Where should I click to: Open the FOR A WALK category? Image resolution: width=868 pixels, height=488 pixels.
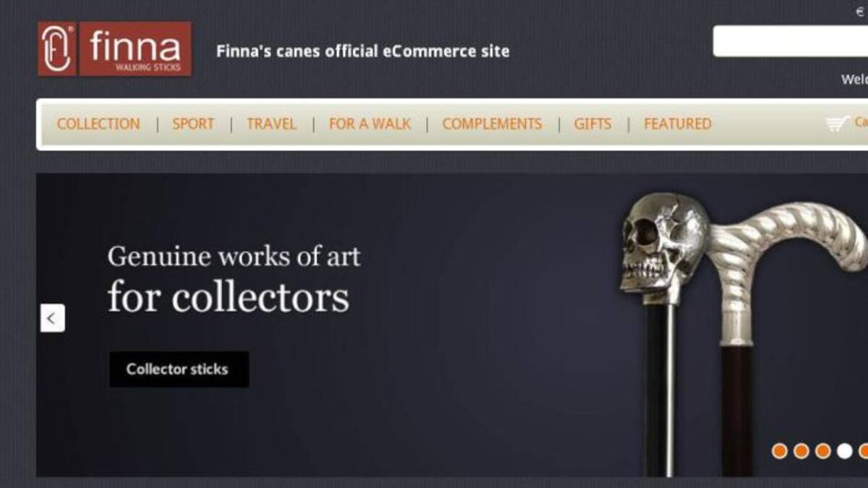pos(370,124)
